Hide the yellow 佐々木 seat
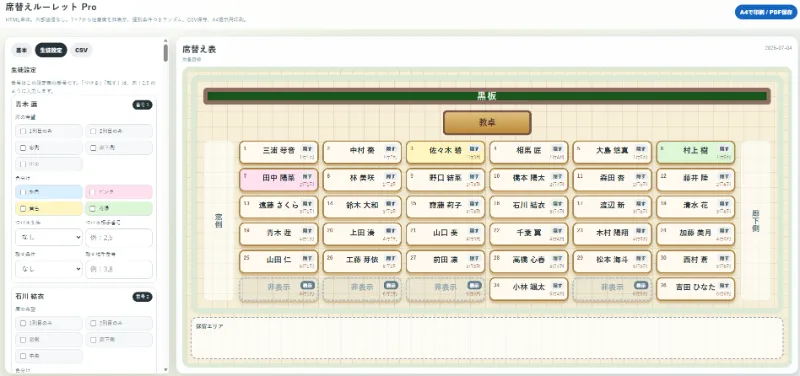Screen dimensions: 800x376 tap(473, 148)
